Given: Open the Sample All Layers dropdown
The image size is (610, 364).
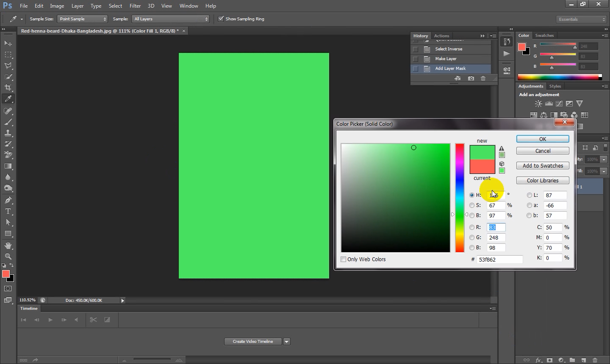Looking at the screenshot, I should click(x=171, y=19).
